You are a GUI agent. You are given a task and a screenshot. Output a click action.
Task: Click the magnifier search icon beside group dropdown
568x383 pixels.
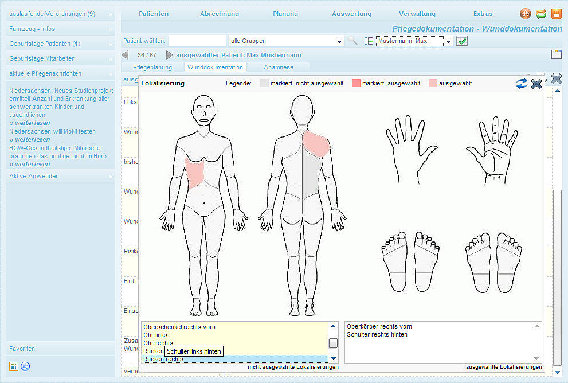352,41
